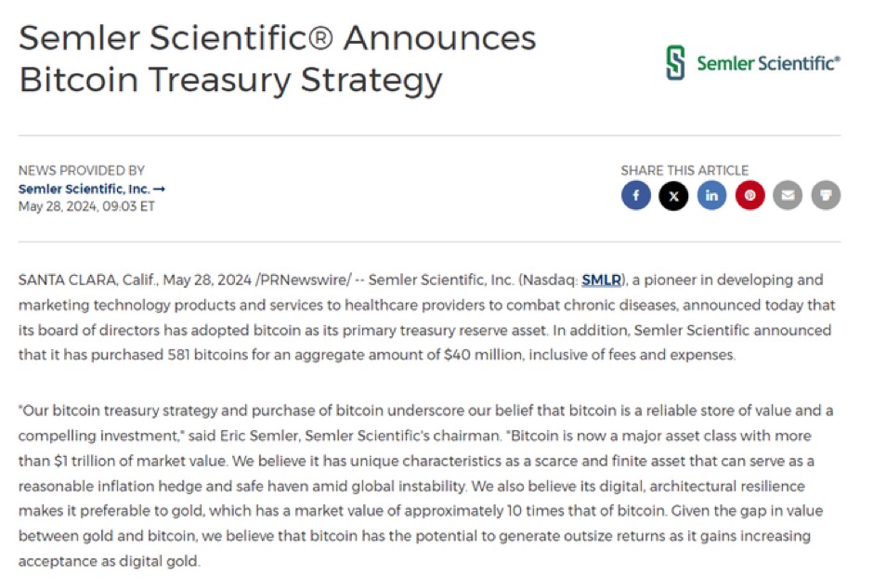
Task: Pin the article with the Pinterest icon
Action: tap(749, 196)
